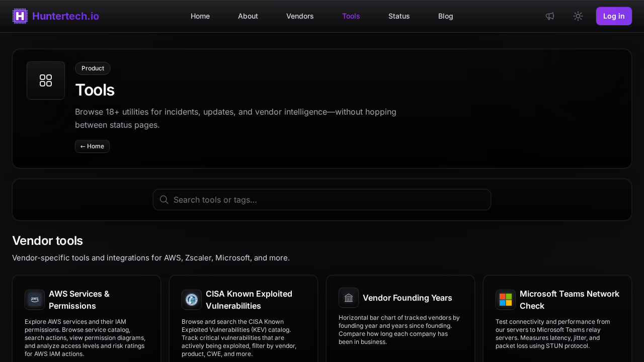Image resolution: width=644 pixels, height=362 pixels.
Task: Open AWS Services & Permissions tool
Action: point(79,300)
